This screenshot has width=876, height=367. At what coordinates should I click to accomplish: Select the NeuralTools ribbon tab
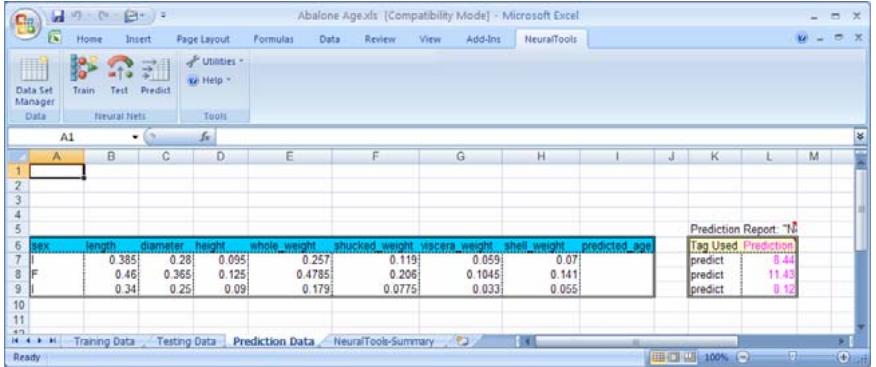point(550,40)
